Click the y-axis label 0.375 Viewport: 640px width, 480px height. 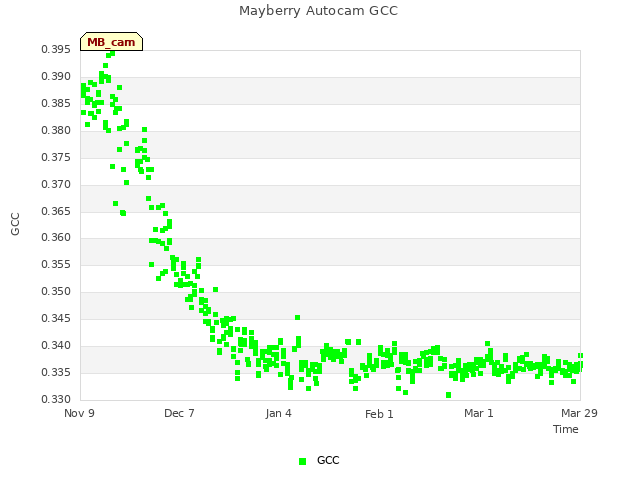coord(56,157)
